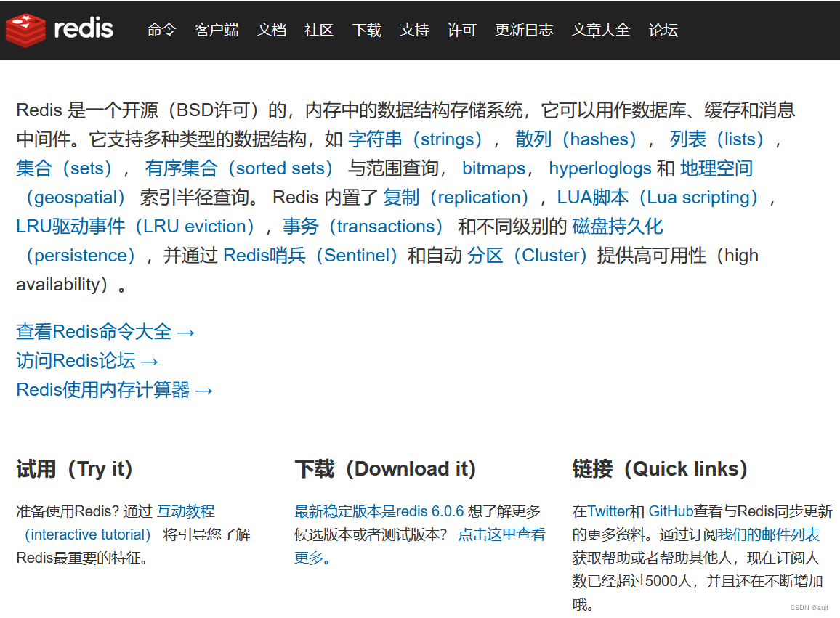Open 论坛 in the navigation bar
Screen dimensions: 840x618
click(663, 30)
